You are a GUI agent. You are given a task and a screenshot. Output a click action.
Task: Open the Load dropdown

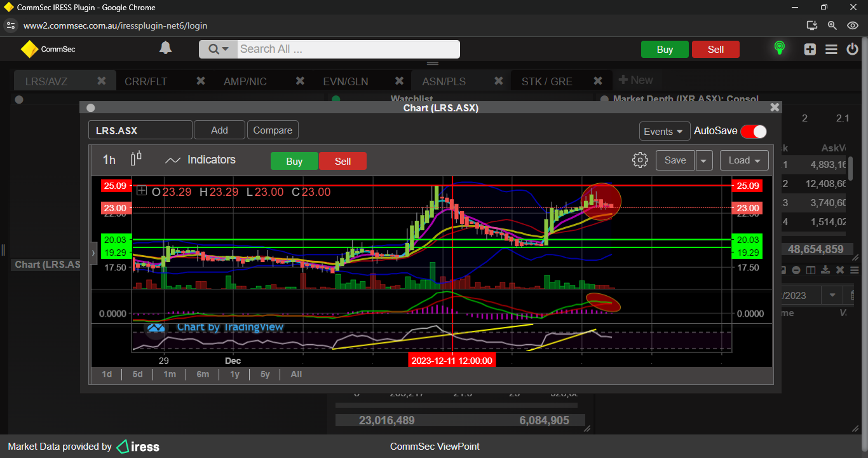coord(744,160)
